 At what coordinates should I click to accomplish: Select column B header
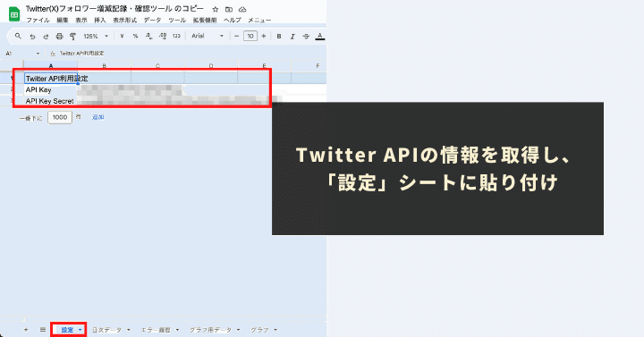pos(104,65)
